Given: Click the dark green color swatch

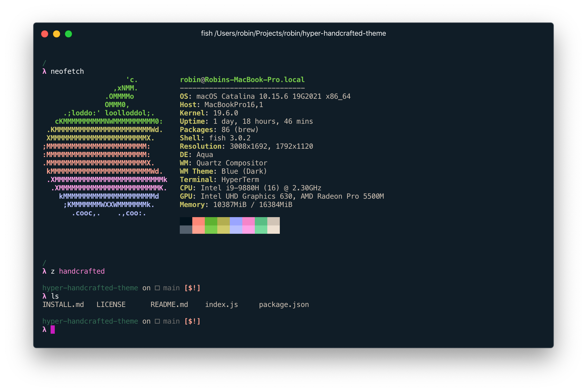Looking at the screenshot, I should tap(211, 221).
